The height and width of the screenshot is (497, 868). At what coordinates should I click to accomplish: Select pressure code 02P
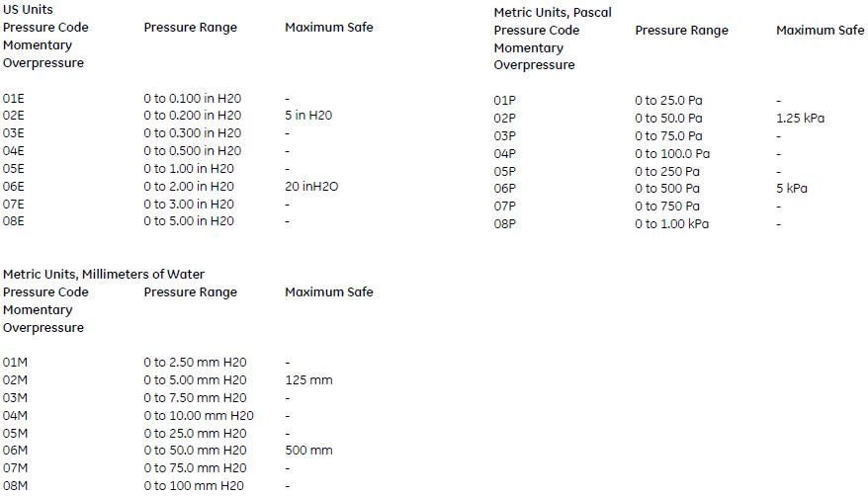(x=505, y=118)
